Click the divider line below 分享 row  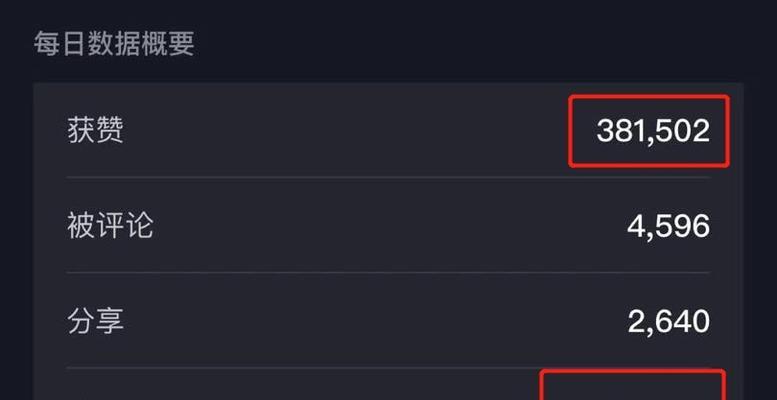(388, 367)
